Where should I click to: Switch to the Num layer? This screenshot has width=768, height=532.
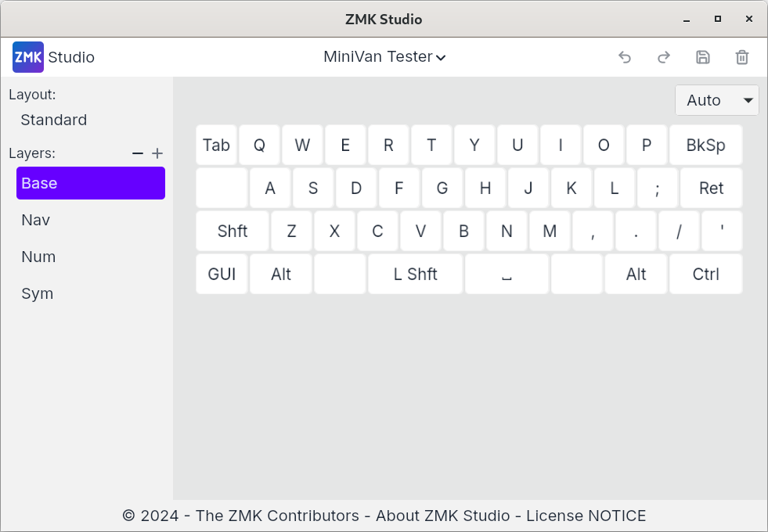tap(38, 257)
